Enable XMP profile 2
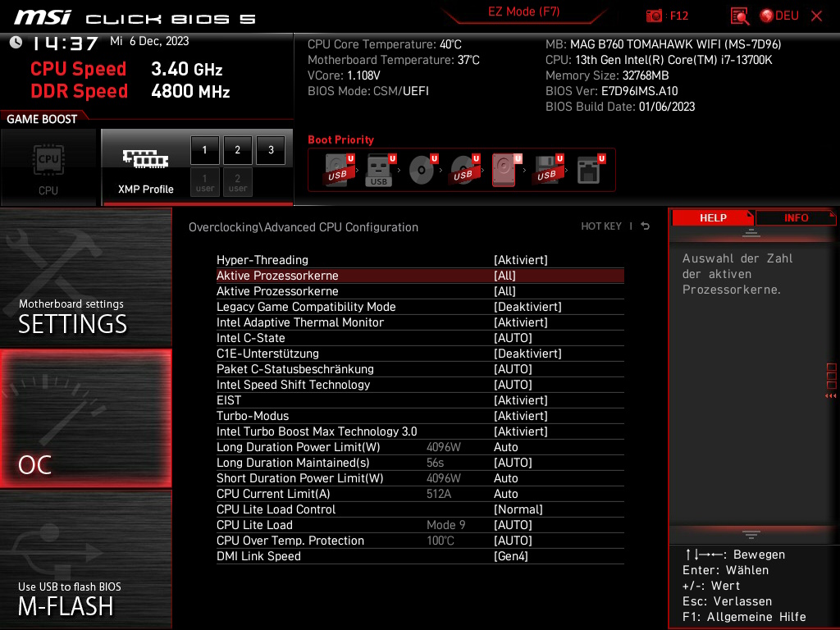Image resolution: width=840 pixels, height=630 pixels. tap(237, 150)
